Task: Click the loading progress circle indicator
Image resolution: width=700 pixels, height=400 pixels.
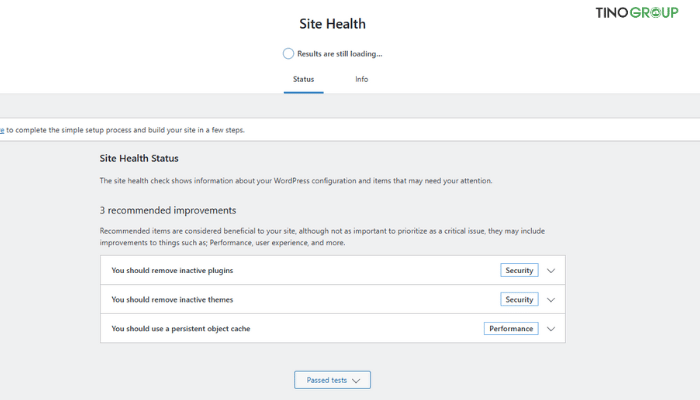Action: [x=288, y=54]
